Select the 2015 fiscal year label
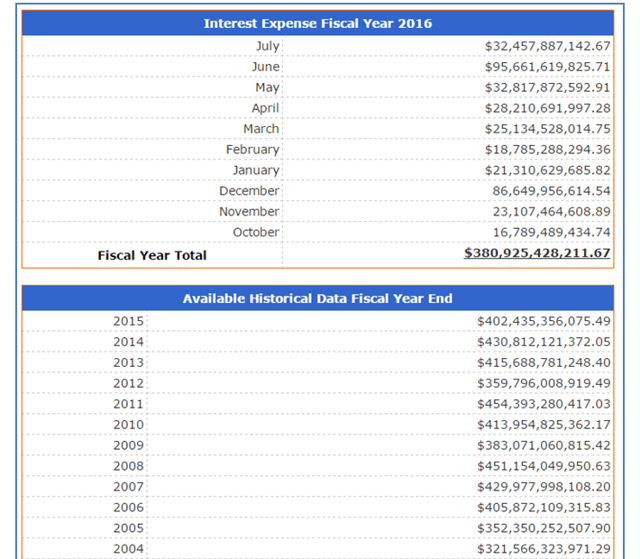The height and width of the screenshot is (559, 640). [129, 322]
